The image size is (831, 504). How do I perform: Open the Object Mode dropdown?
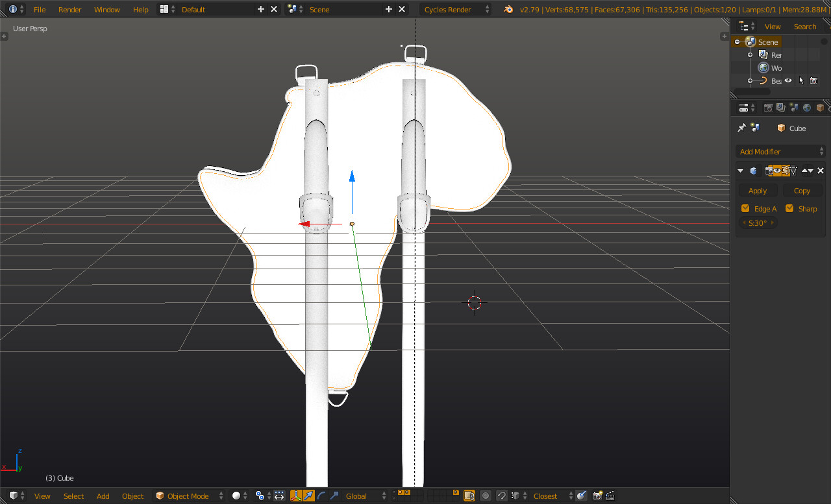coord(190,496)
